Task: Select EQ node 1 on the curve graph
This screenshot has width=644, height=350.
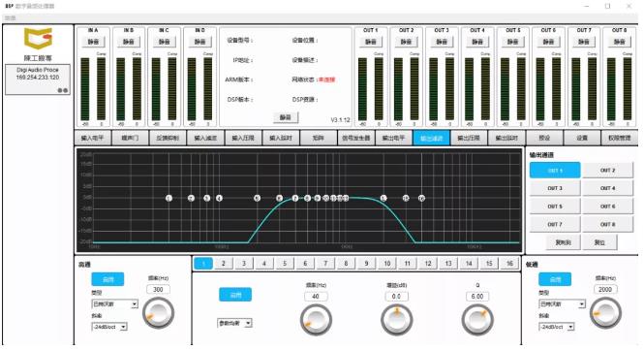Action: (x=169, y=198)
